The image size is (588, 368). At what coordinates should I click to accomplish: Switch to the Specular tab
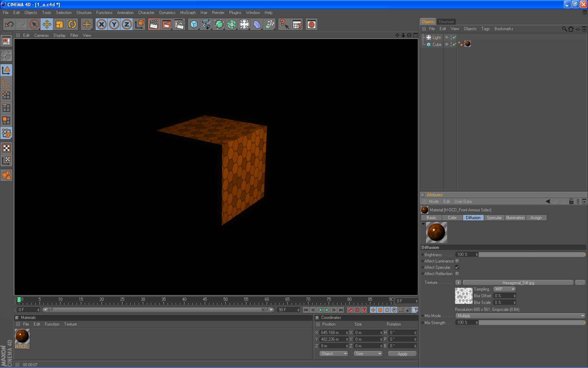(494, 218)
